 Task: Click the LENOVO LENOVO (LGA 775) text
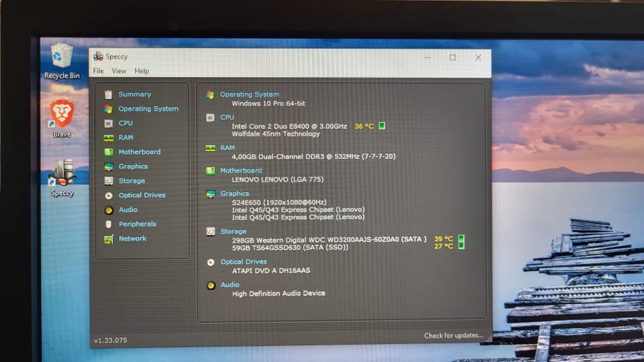click(x=278, y=180)
